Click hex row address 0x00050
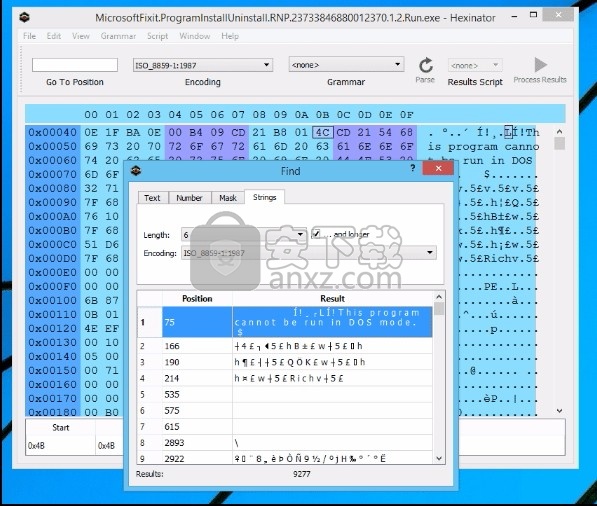 pyautogui.click(x=53, y=147)
